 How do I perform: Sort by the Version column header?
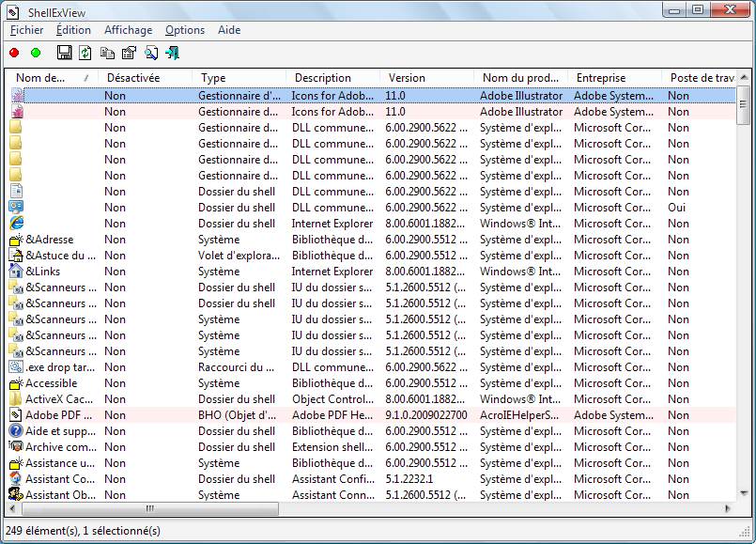(x=426, y=78)
